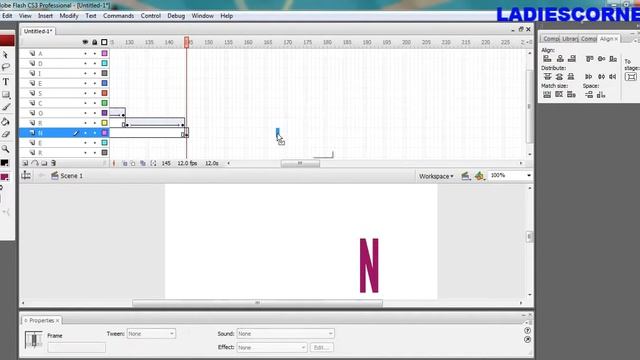Click the Delete Layer trash icon
The width and height of the screenshot is (640, 360).
click(x=53, y=163)
